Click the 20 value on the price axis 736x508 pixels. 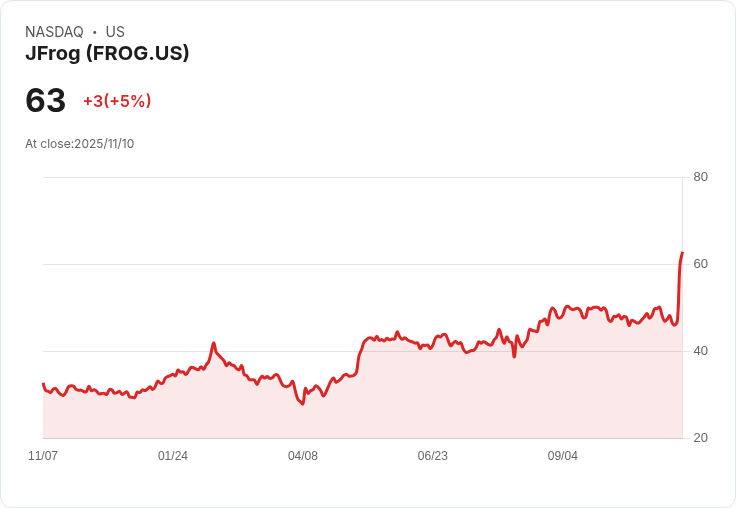tap(700, 438)
